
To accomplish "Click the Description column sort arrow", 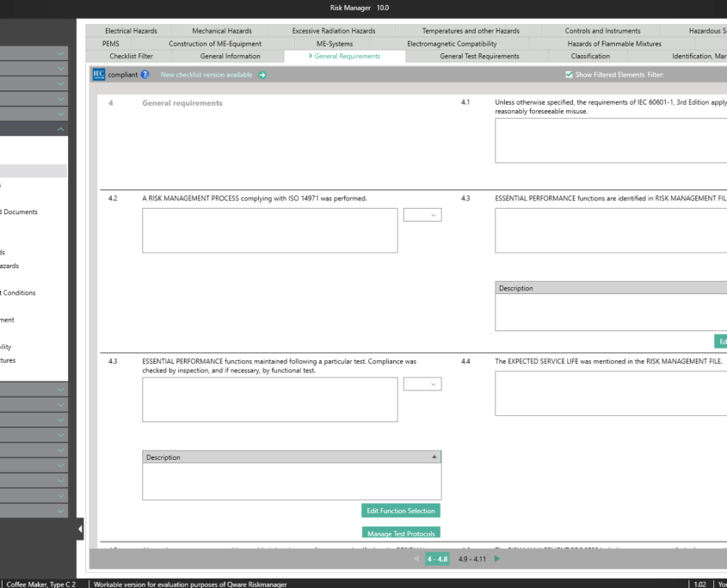I will (x=434, y=456).
